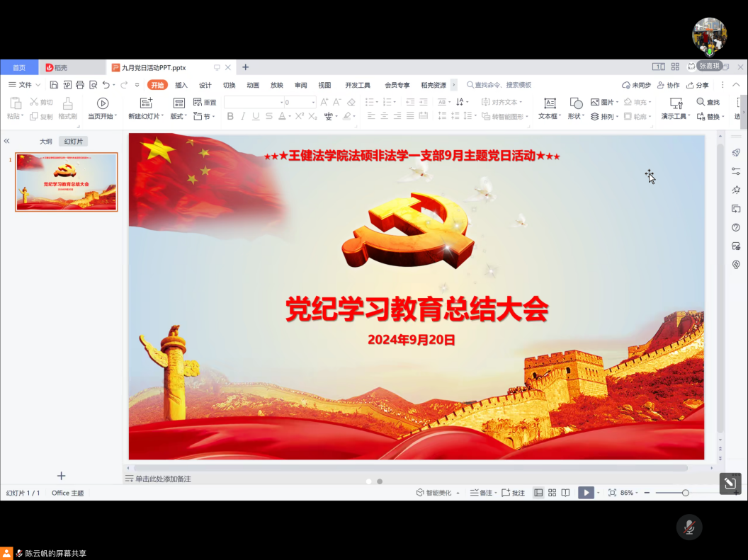This screenshot has height=560, width=748.
Task: Switch to slide sorter view in status bar
Action: [x=552, y=493]
